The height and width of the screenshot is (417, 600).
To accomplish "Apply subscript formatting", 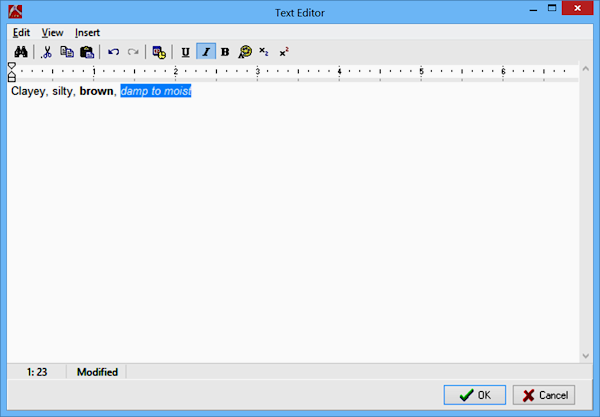I will click(x=264, y=52).
